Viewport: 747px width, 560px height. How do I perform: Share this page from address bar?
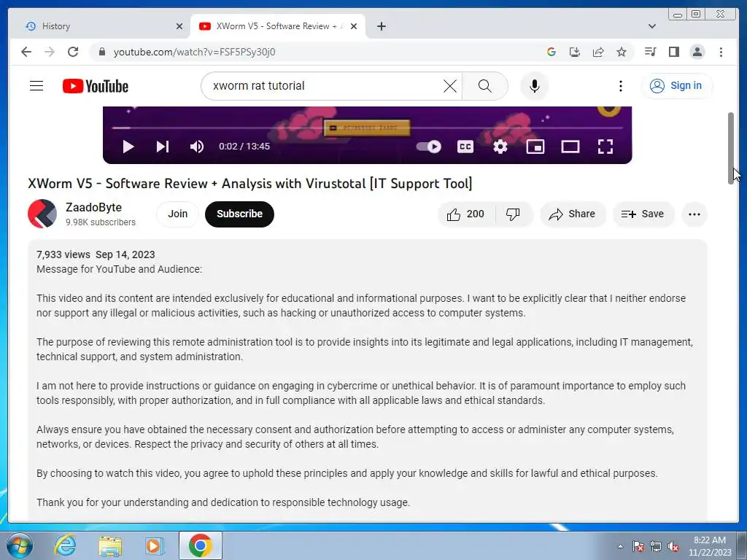(598, 52)
